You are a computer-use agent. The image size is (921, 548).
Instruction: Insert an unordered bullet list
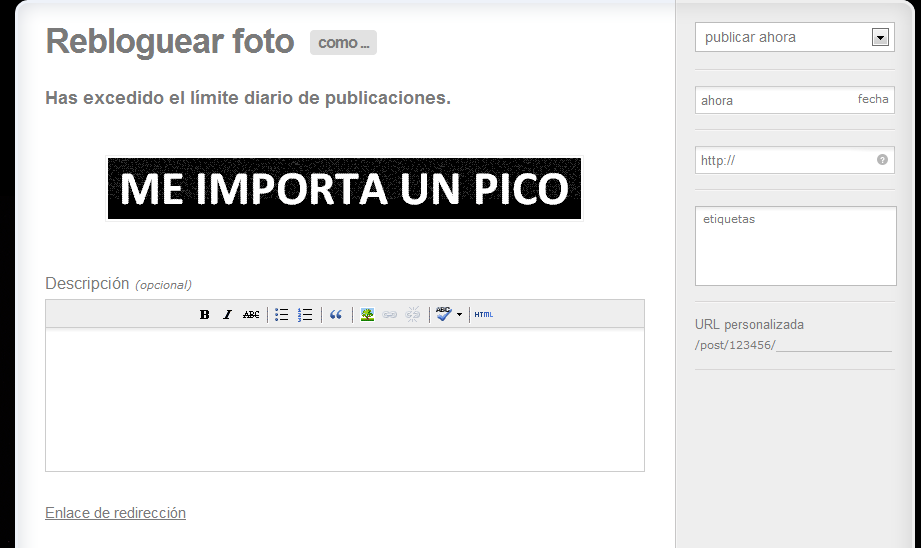click(x=281, y=315)
